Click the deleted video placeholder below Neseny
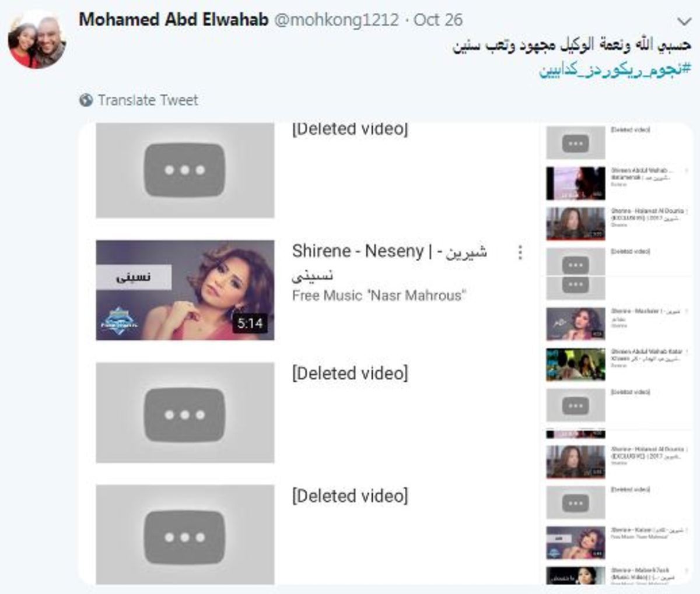700x594 pixels. (185, 413)
